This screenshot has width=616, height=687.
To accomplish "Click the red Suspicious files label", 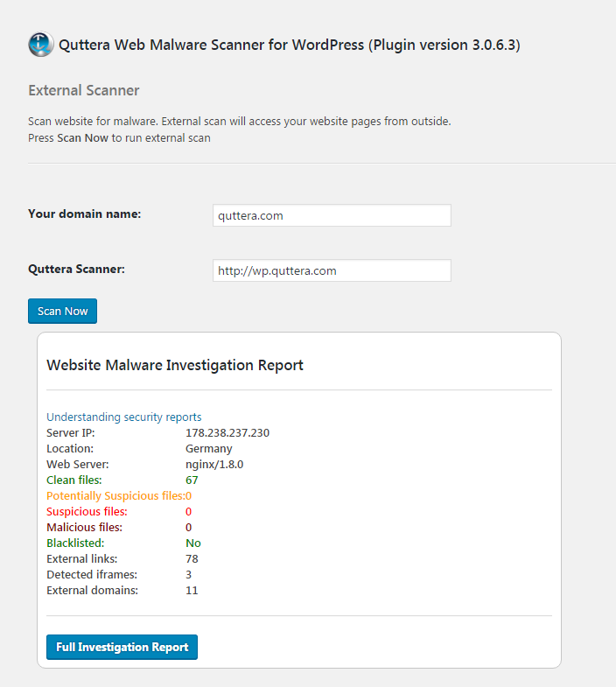I will [87, 511].
